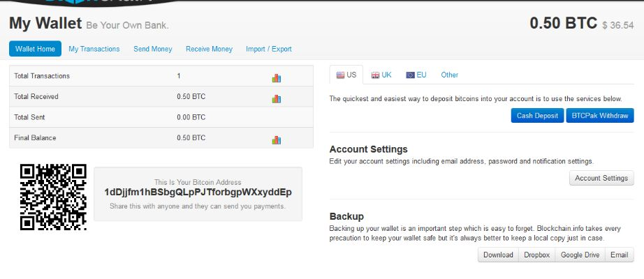Back up wallet to Google Drive

click(580, 255)
